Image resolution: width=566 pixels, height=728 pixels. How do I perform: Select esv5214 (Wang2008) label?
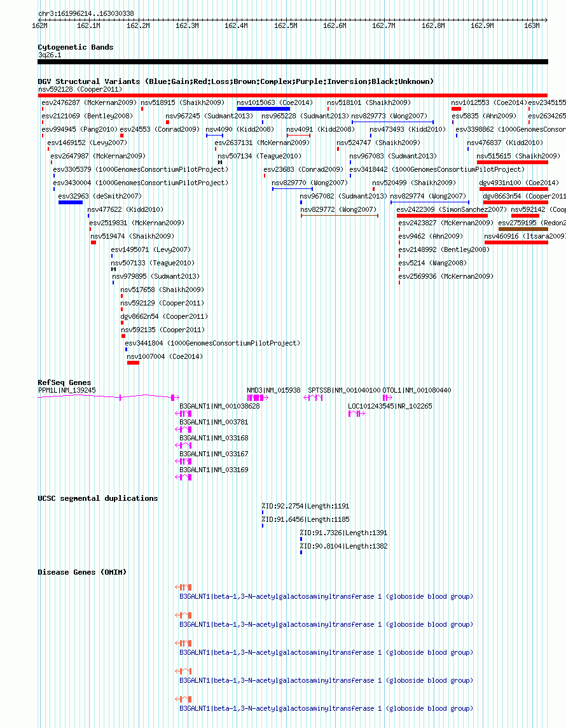432,263
